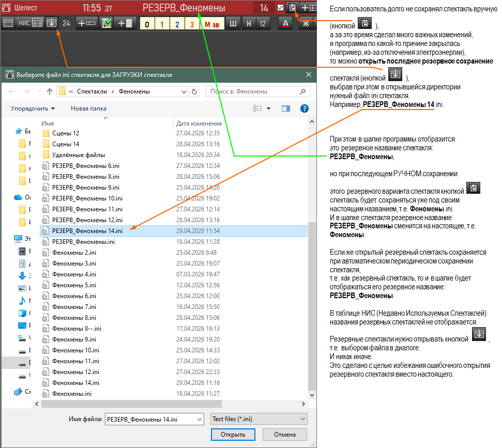Open load performance from file icon
Viewport: 502px width, 448px height.
click(x=51, y=23)
